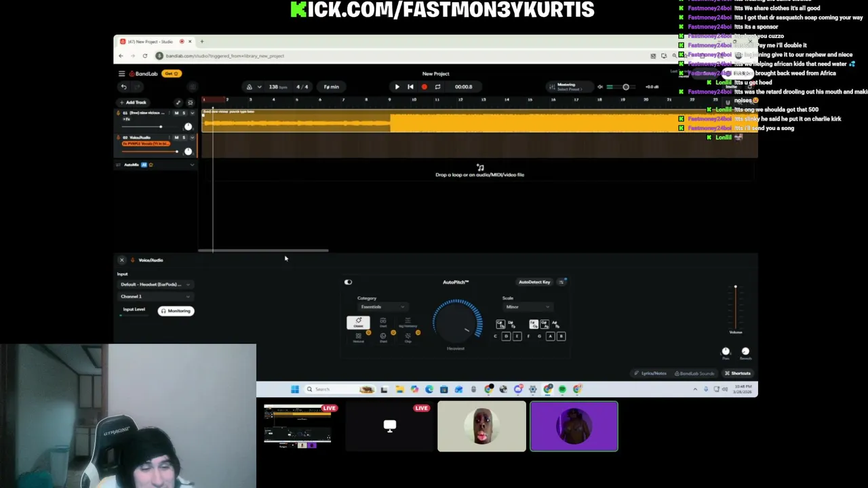Toggle the D note key in scale
Screen dimensions: 868x488
pyautogui.click(x=506, y=336)
